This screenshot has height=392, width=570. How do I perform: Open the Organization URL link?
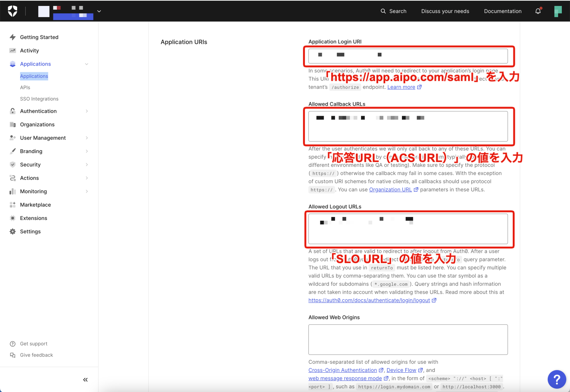coord(390,190)
